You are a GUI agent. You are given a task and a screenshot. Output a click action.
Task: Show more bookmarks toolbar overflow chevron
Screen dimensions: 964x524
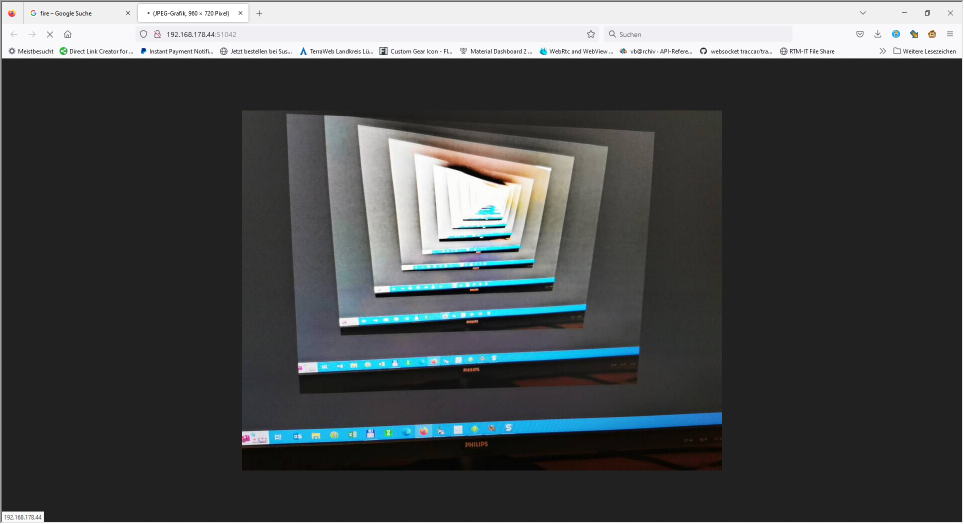[882, 51]
